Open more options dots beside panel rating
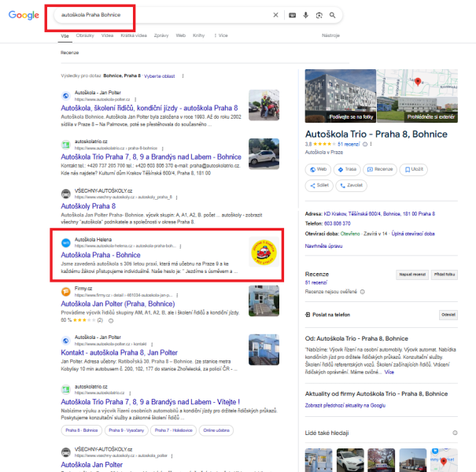The width and height of the screenshot is (476, 472). click(371, 144)
